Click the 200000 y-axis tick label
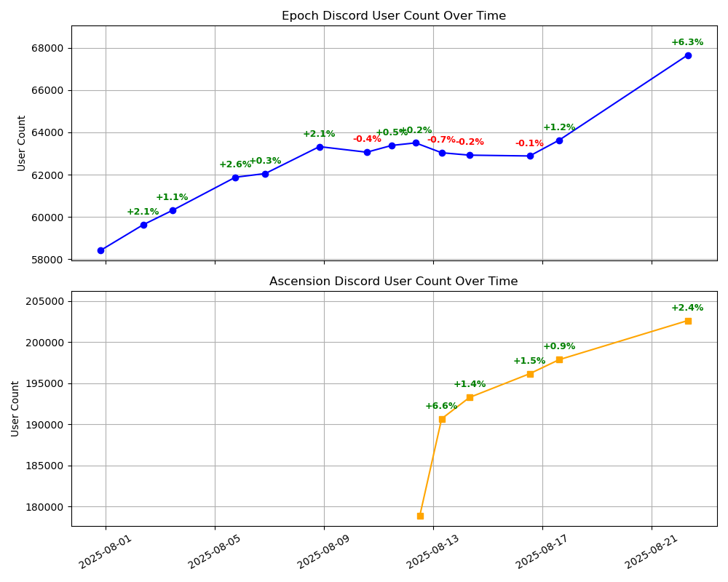728x582 pixels. pos(44,343)
